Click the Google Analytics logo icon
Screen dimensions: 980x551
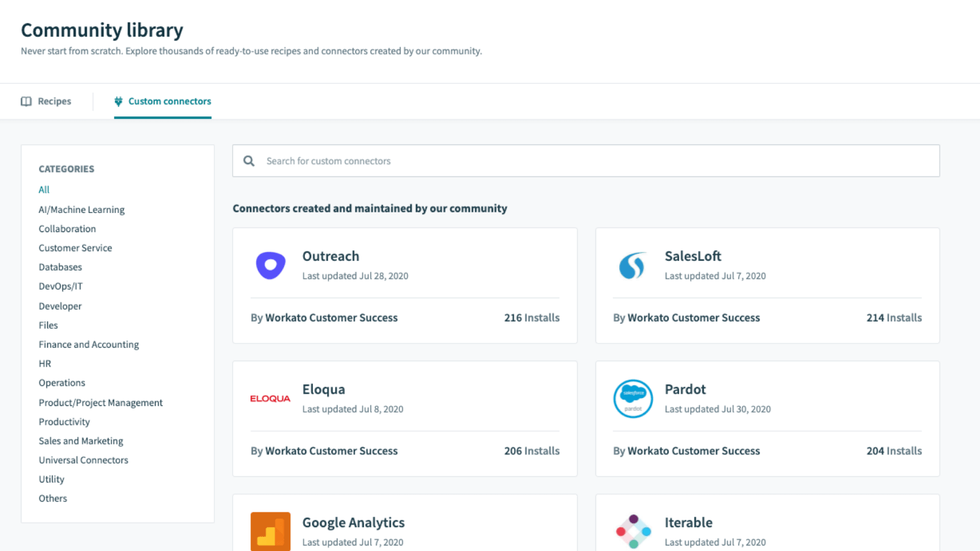[x=270, y=531]
